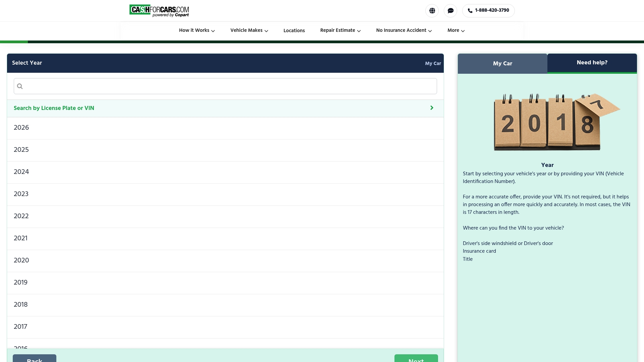Select year 2023
The height and width of the screenshot is (362, 644).
(225, 194)
